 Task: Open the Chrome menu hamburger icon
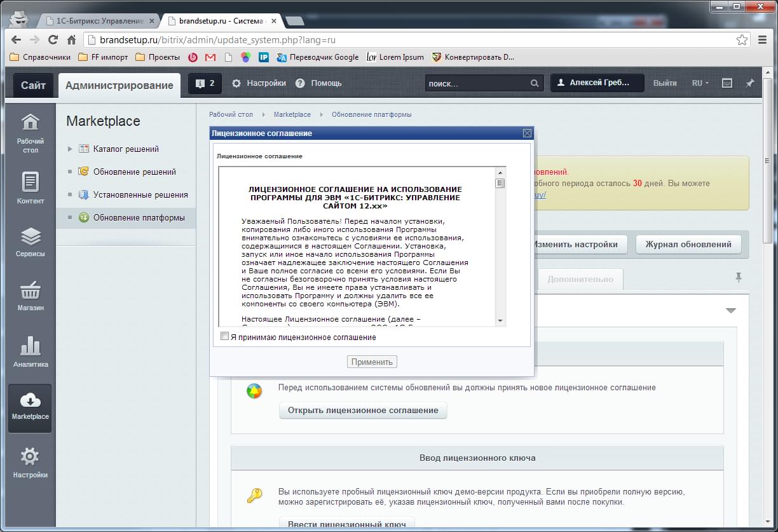point(763,39)
